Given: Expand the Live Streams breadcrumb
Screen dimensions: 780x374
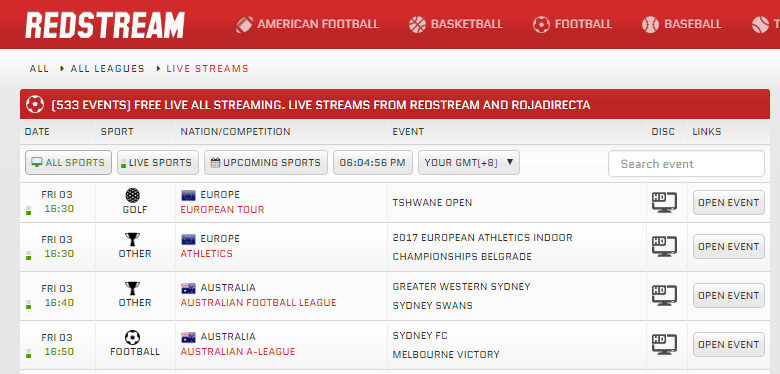Looking at the screenshot, I should click(207, 69).
